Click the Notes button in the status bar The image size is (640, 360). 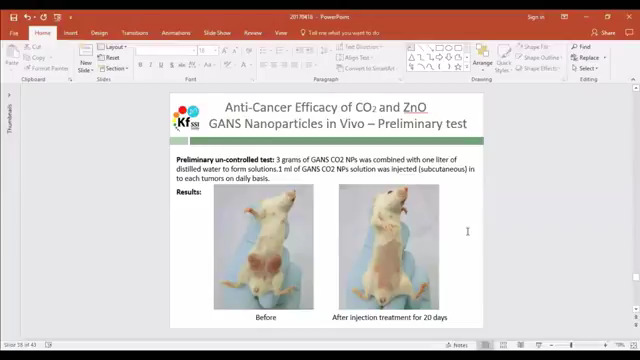coord(457,345)
